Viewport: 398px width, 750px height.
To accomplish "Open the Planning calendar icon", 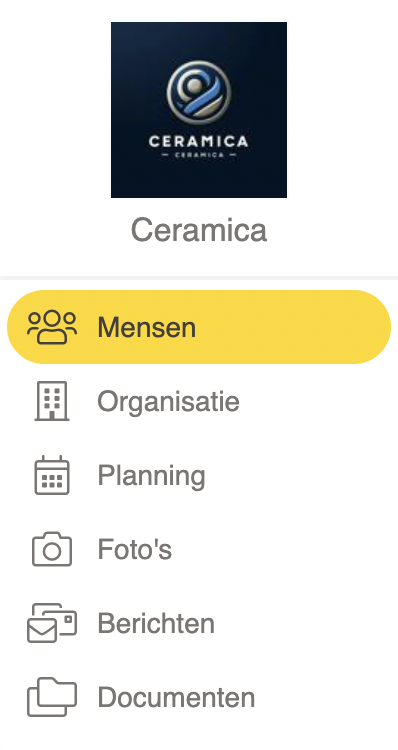I will point(52,475).
